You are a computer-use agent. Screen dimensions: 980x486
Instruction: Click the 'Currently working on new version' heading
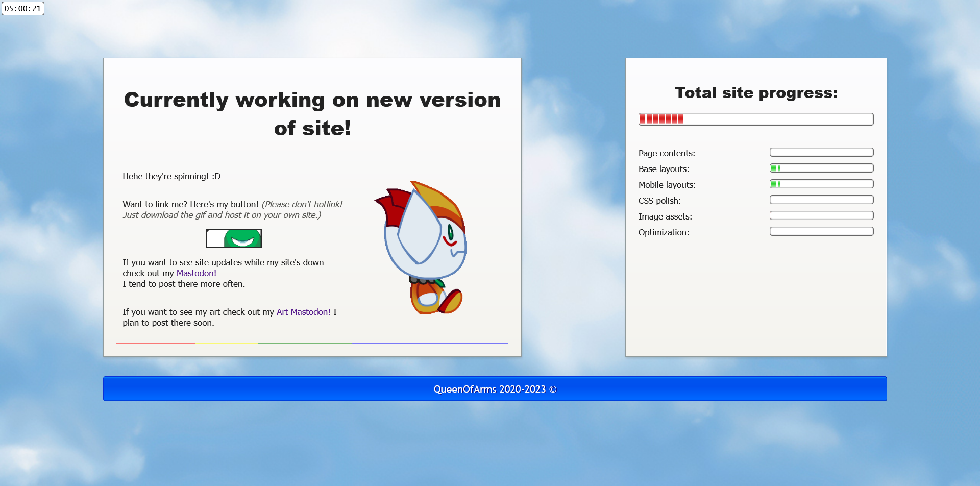pos(312,114)
